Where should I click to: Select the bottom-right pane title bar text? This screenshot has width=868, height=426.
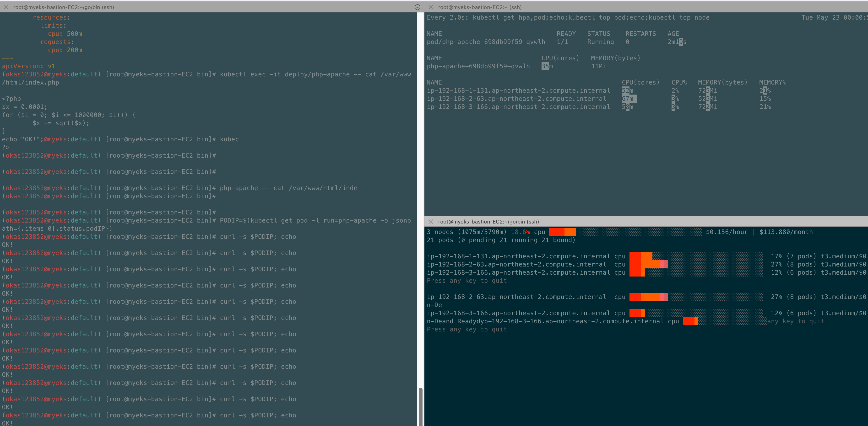click(488, 222)
